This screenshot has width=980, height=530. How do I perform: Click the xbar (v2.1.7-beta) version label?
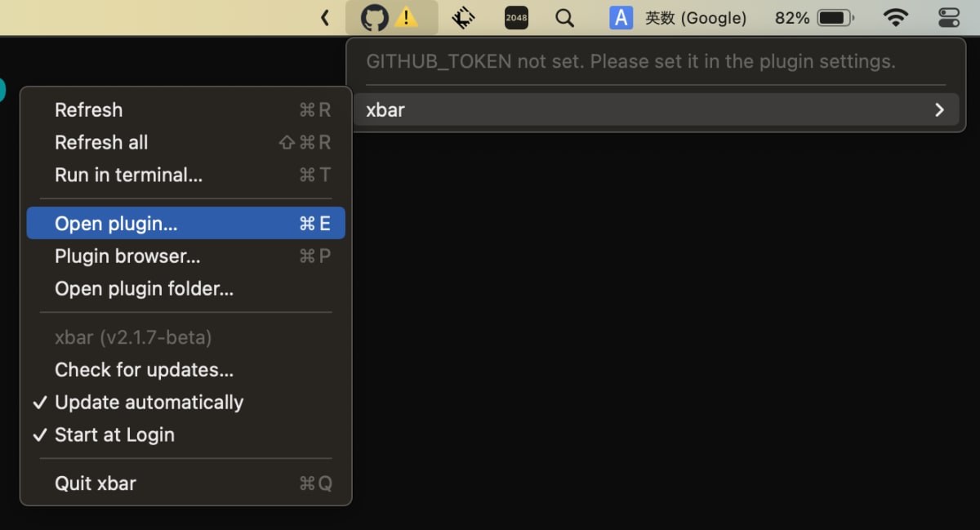click(x=133, y=336)
